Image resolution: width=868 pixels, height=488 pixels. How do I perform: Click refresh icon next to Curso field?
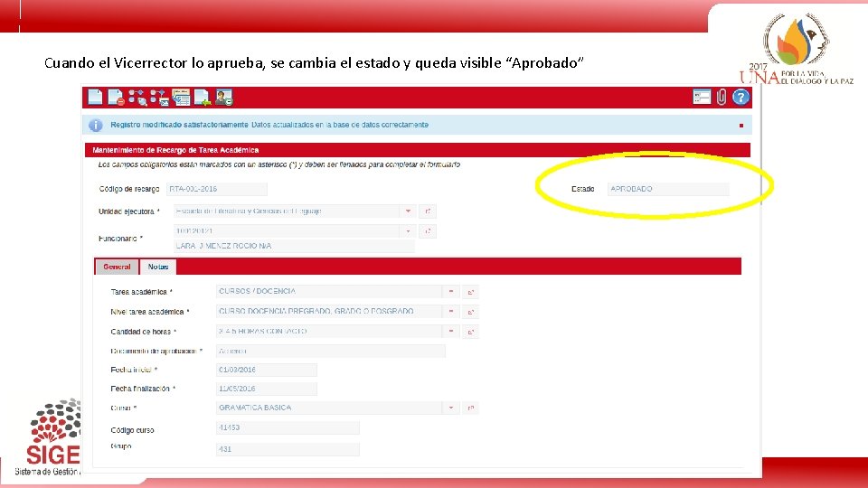[470, 408]
